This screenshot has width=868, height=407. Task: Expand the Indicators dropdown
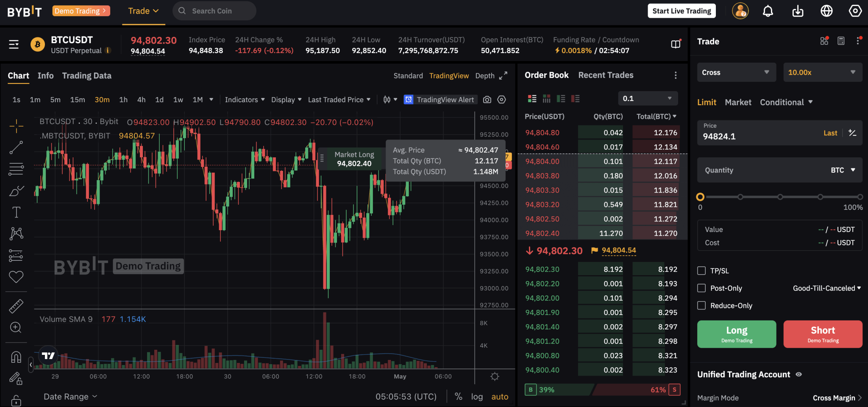pyautogui.click(x=245, y=100)
